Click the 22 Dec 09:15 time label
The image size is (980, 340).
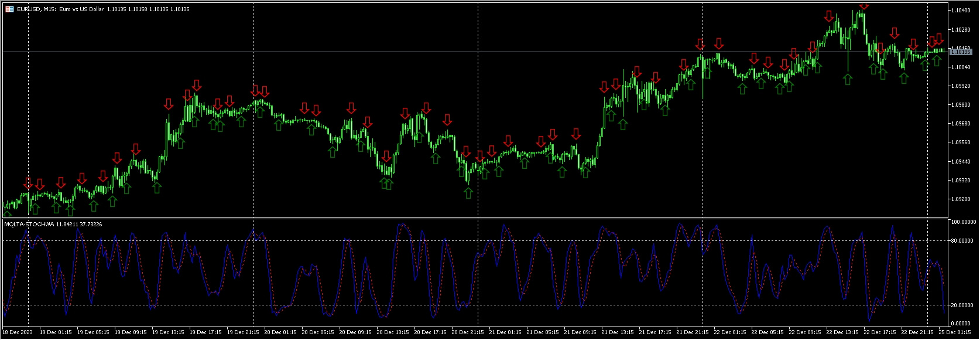tap(805, 332)
